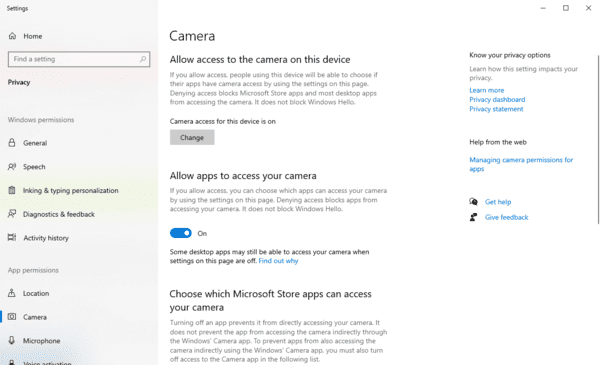Go to Settings Home
Image resolution: width=600 pixels, height=365 pixels.
33,36
